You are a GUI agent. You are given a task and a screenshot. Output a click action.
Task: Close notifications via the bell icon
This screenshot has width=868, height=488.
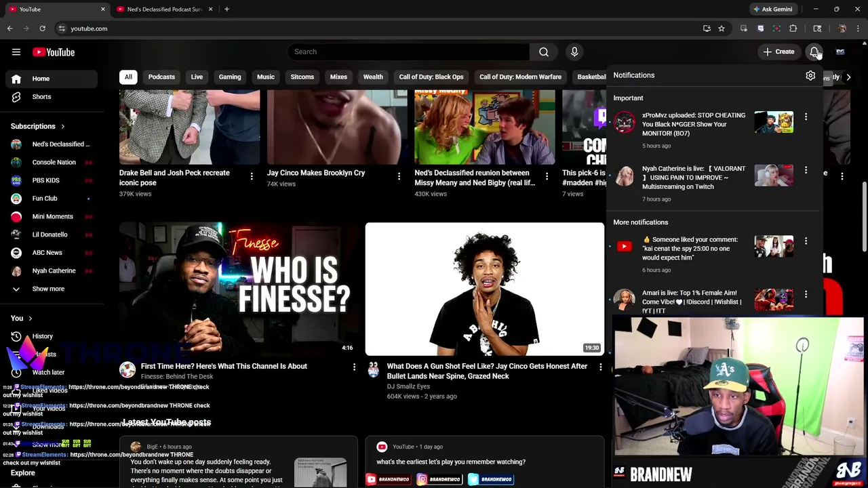814,52
